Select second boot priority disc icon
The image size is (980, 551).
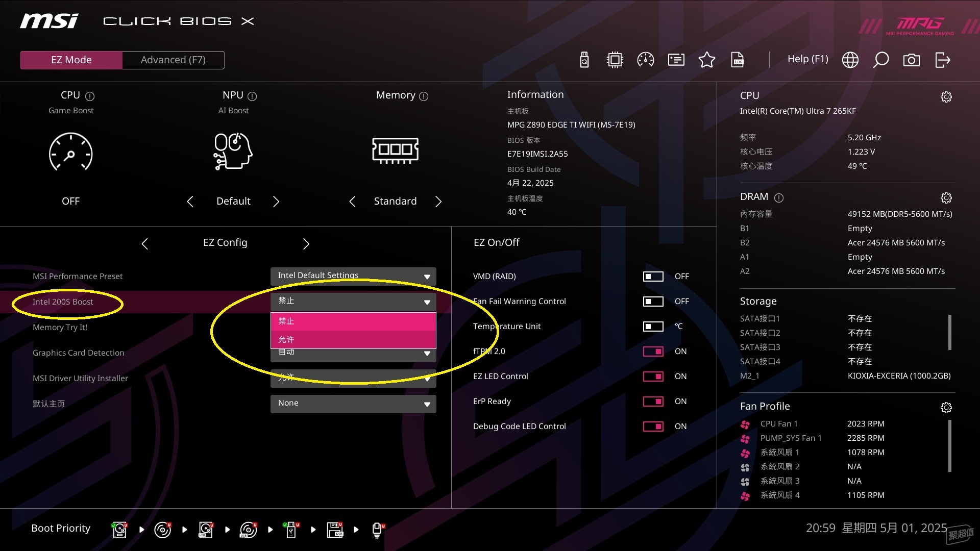(x=163, y=530)
